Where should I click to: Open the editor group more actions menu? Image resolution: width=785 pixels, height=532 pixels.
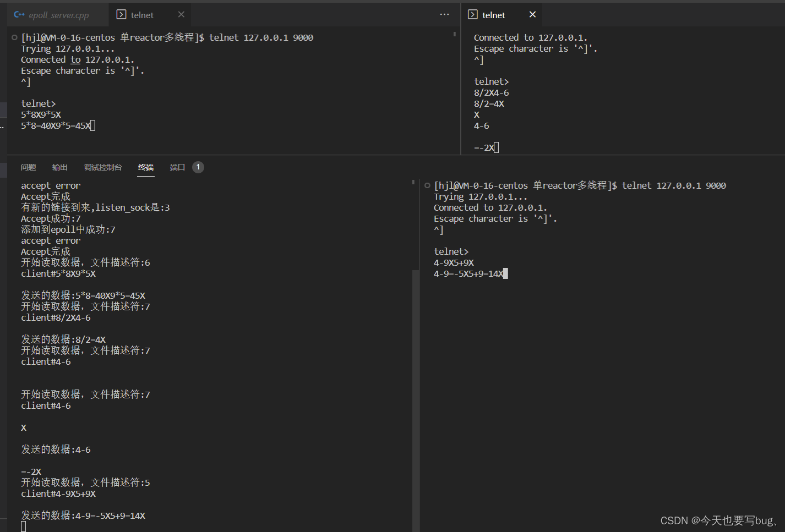[444, 14]
